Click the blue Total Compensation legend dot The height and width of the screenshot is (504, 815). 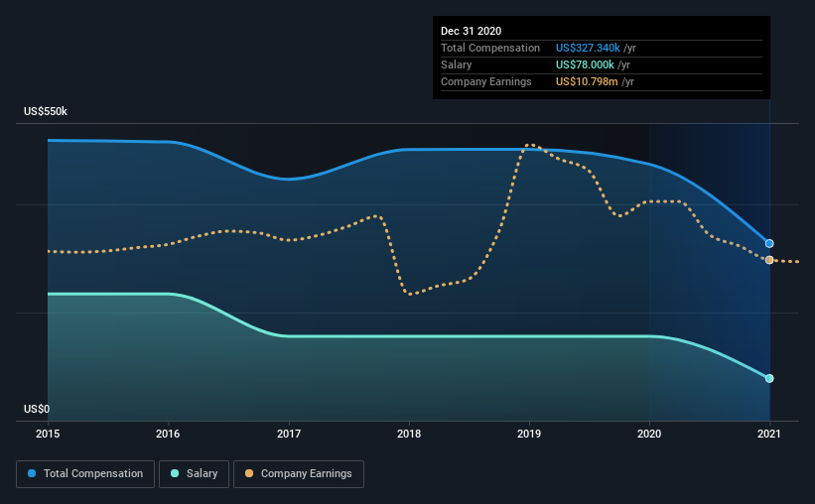click(32, 473)
